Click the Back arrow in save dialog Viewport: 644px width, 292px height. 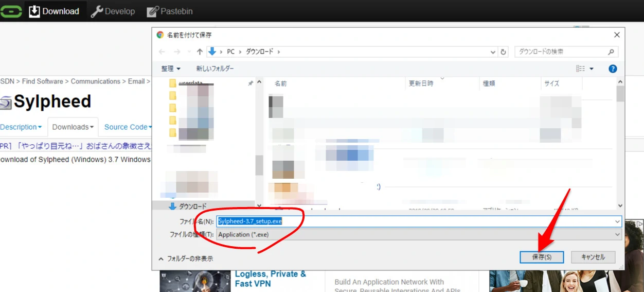(162, 52)
